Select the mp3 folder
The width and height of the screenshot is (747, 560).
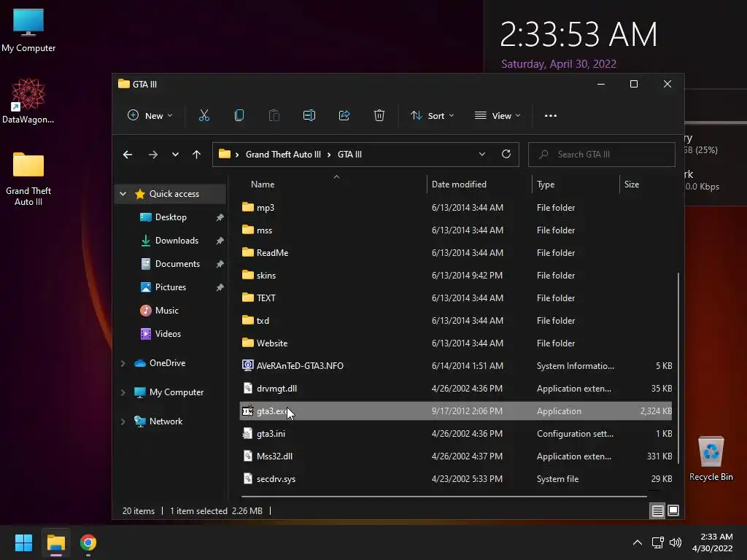pos(455,208)
